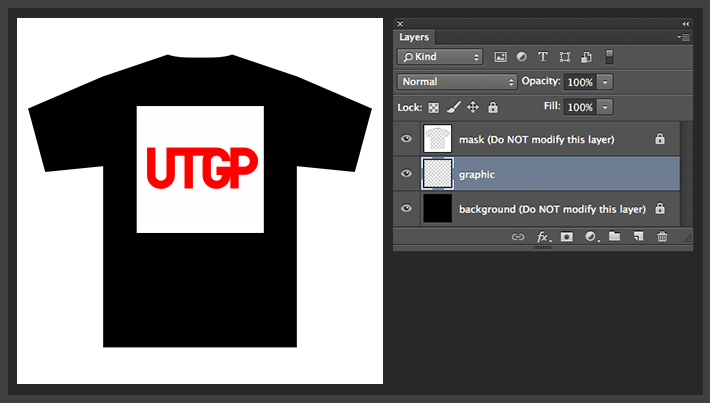Toggle visibility of the graphic layer
The image size is (710, 403).
point(406,174)
